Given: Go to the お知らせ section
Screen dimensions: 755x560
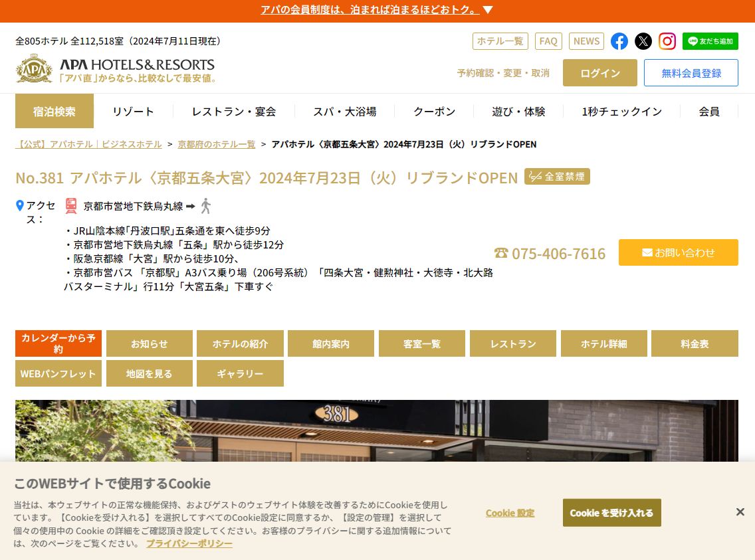Looking at the screenshot, I should tap(150, 343).
